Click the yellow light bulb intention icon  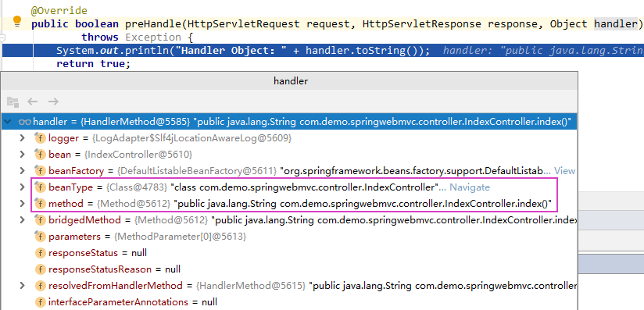click(17, 21)
